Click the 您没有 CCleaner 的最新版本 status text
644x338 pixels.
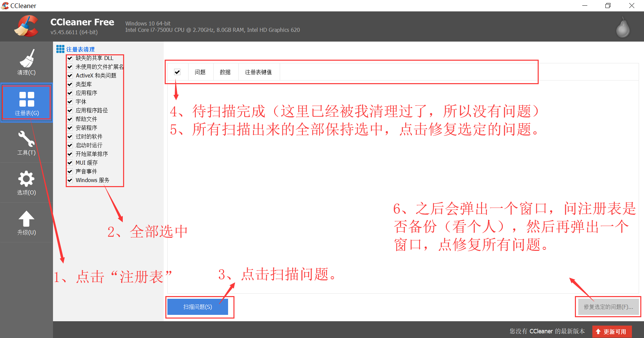click(547, 331)
